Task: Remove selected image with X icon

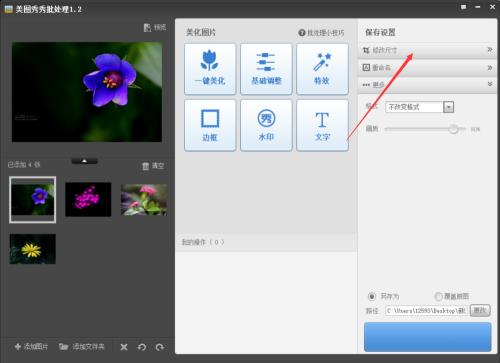Action: (124, 347)
